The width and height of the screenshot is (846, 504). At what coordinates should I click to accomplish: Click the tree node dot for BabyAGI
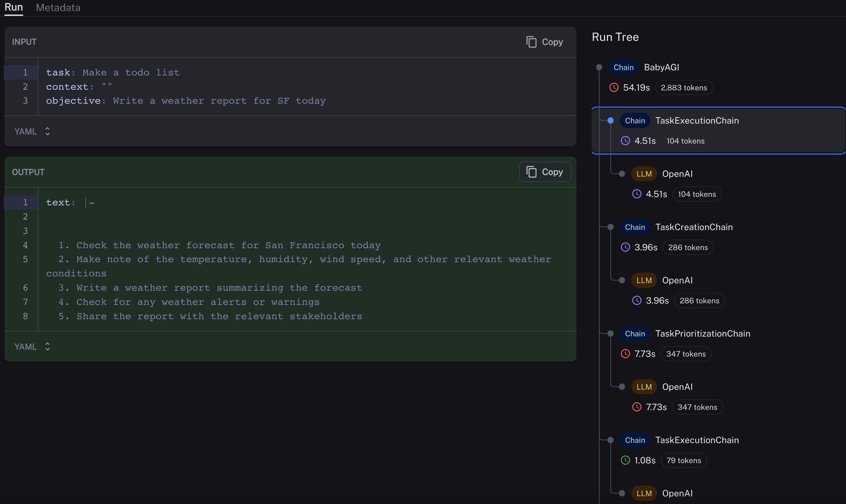pos(599,67)
